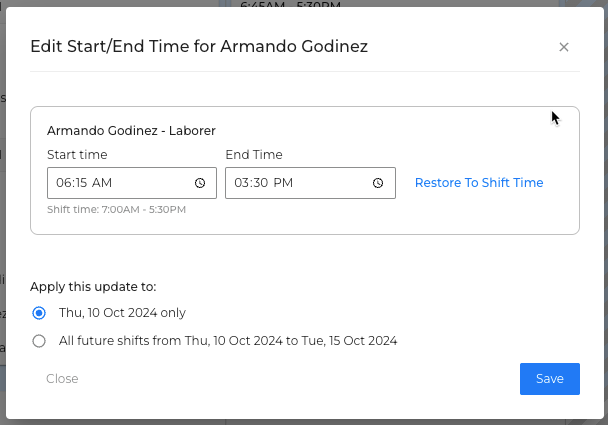Image resolution: width=608 pixels, height=425 pixels.
Task: Select the All future shifts radio button
Action: tap(39, 341)
